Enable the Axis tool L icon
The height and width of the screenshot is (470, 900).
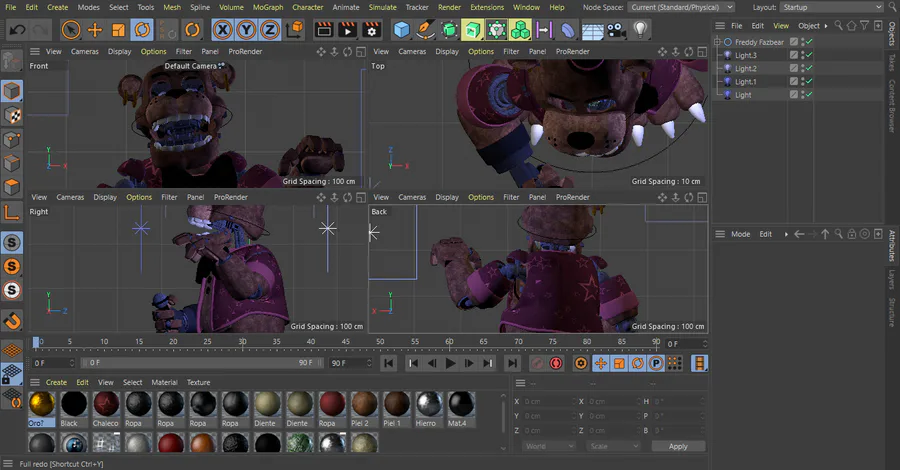point(12,212)
